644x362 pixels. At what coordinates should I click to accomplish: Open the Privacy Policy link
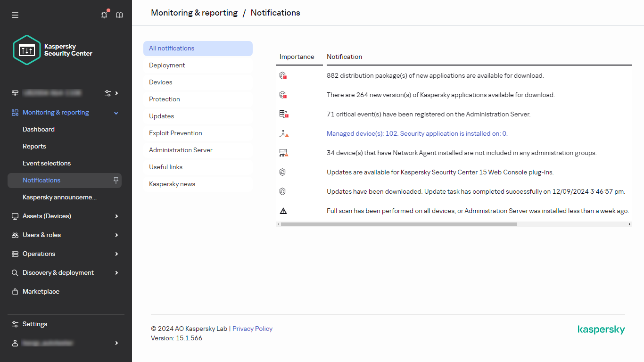coord(252,329)
